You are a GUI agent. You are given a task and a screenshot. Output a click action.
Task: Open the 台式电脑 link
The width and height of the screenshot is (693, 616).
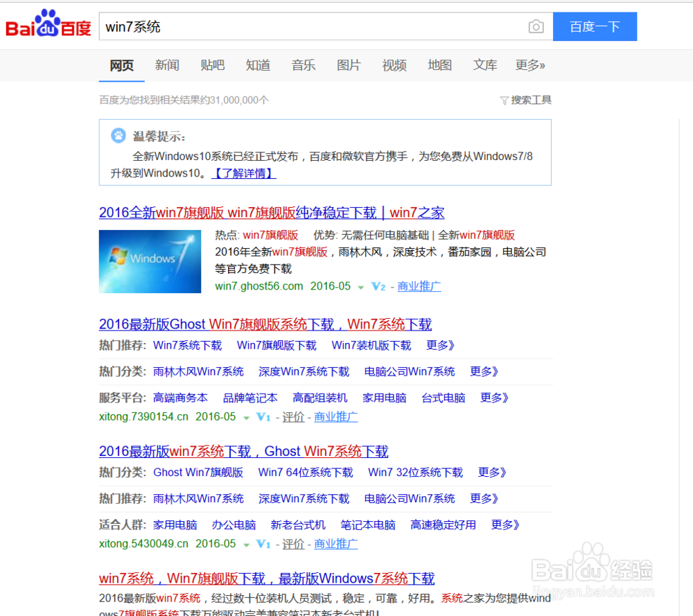tap(444, 398)
